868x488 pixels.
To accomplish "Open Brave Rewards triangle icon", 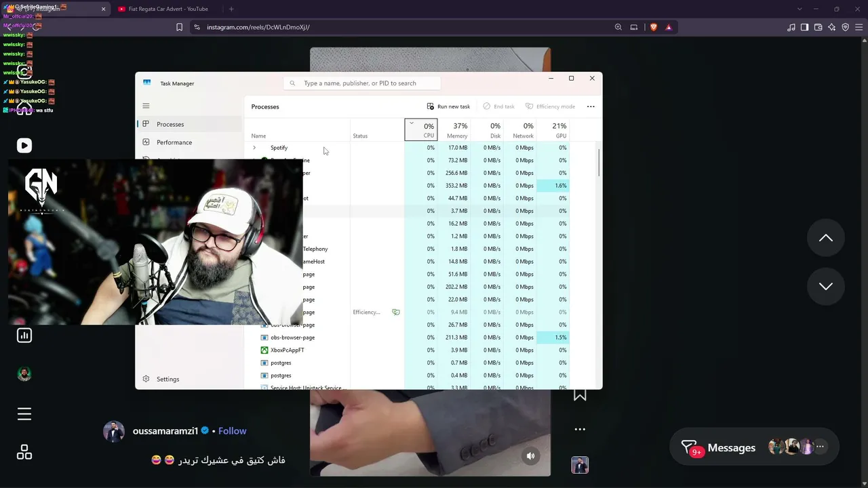I will (669, 27).
